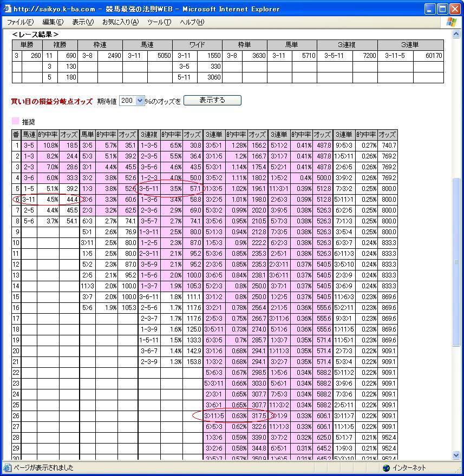Click the 317.5 odds cell in row 26
This screenshot has height=476, width=464.
click(258, 416)
